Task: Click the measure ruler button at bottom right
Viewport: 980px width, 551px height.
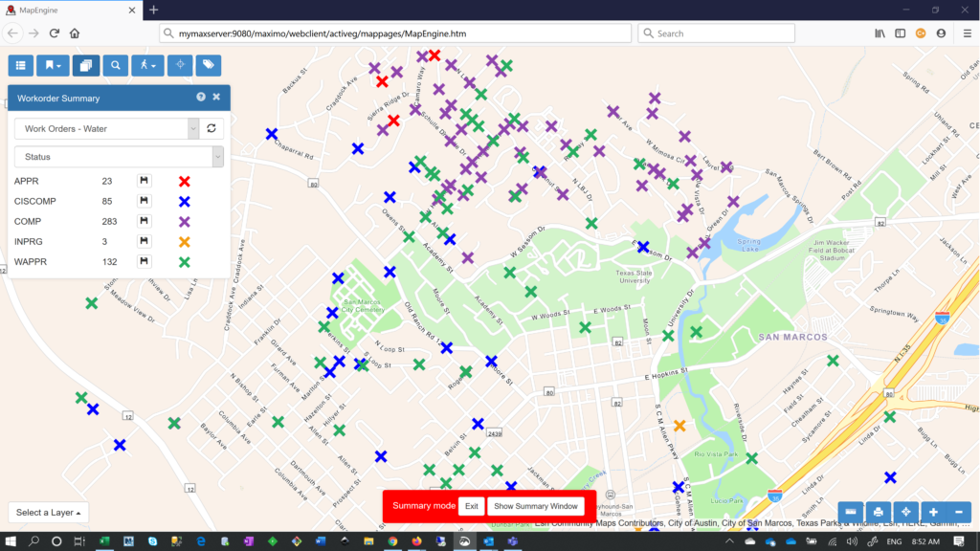Action: (x=850, y=512)
